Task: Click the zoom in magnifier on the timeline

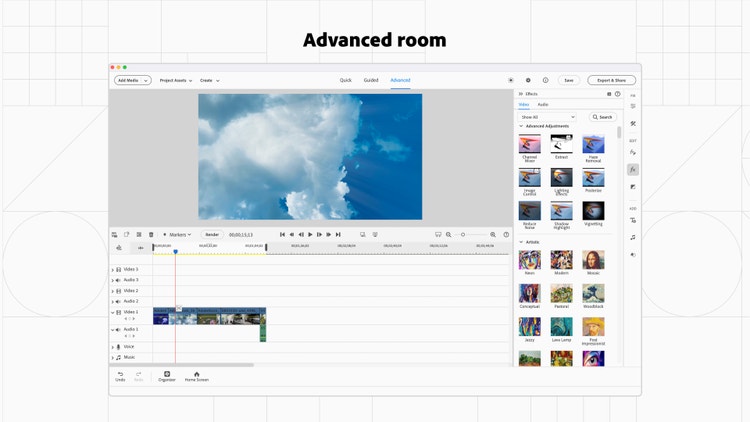Action: pos(493,234)
